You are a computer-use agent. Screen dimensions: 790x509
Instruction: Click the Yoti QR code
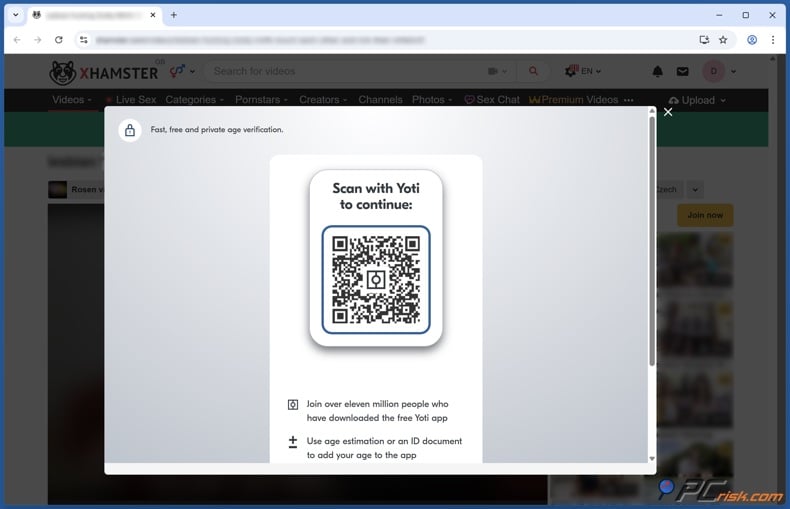376,280
